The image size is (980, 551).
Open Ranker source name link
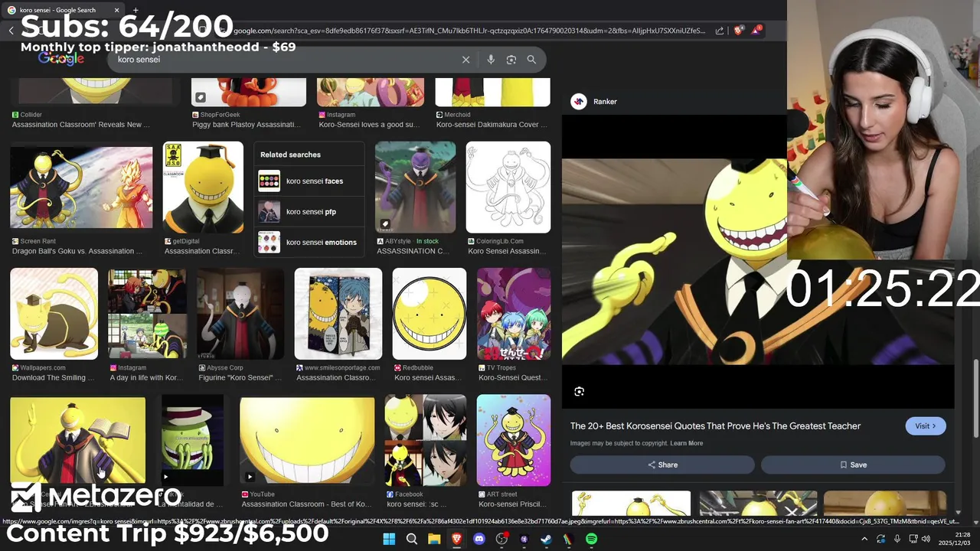click(x=605, y=102)
